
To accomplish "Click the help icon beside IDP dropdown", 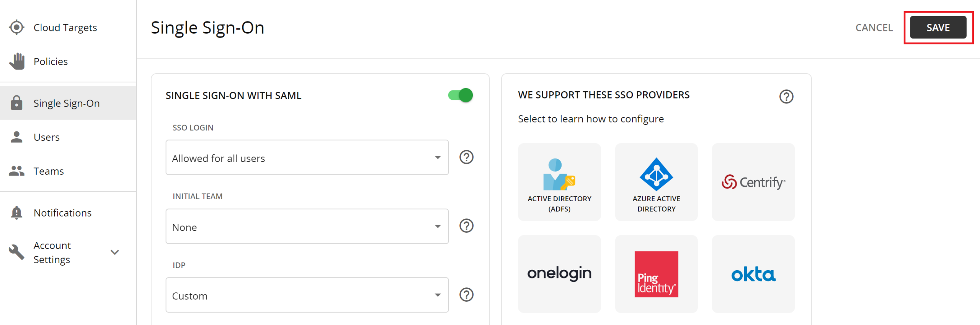I will (x=466, y=295).
